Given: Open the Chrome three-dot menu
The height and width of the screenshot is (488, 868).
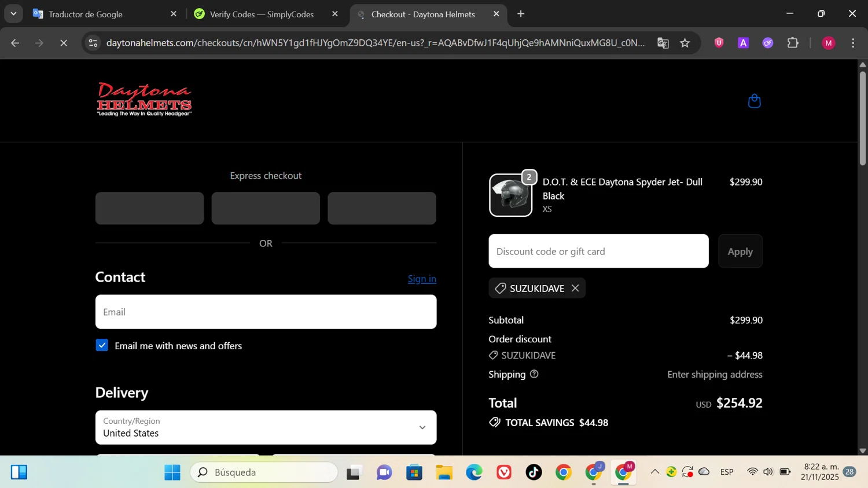Looking at the screenshot, I should [x=853, y=43].
